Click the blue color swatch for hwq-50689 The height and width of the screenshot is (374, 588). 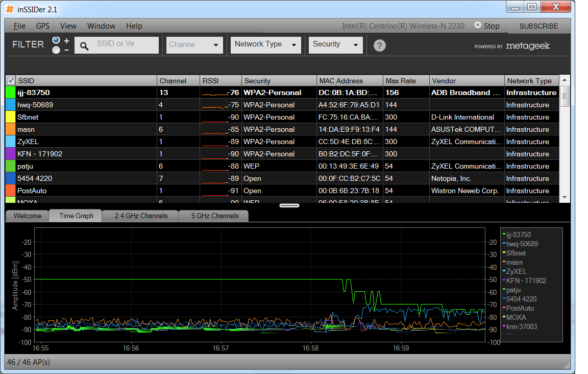coord(11,105)
